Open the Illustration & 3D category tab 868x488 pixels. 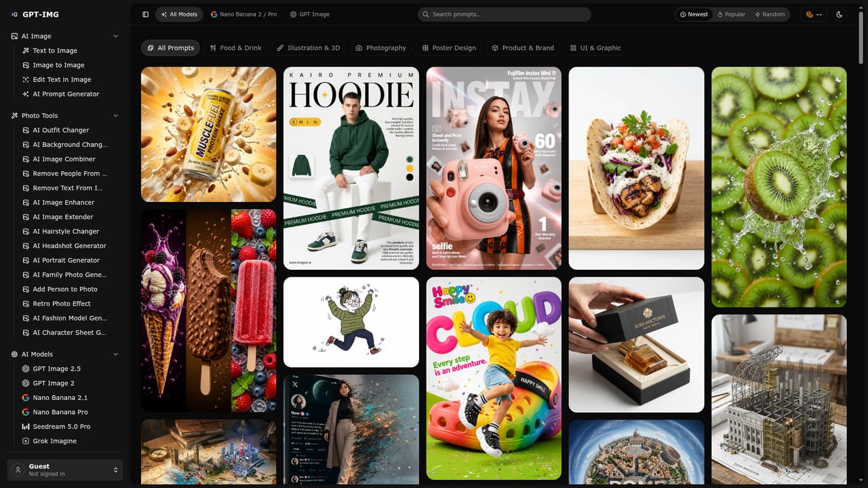pos(308,47)
